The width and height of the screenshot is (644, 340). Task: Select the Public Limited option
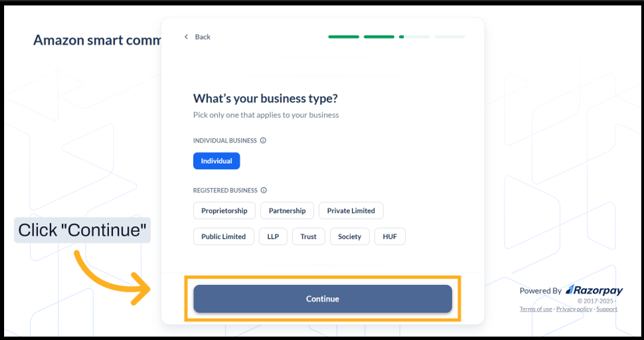[x=223, y=237]
